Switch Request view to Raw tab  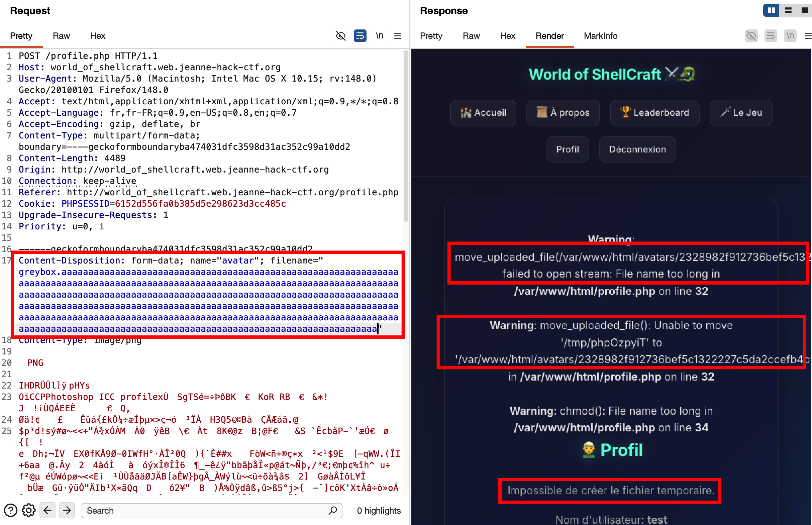pos(61,36)
